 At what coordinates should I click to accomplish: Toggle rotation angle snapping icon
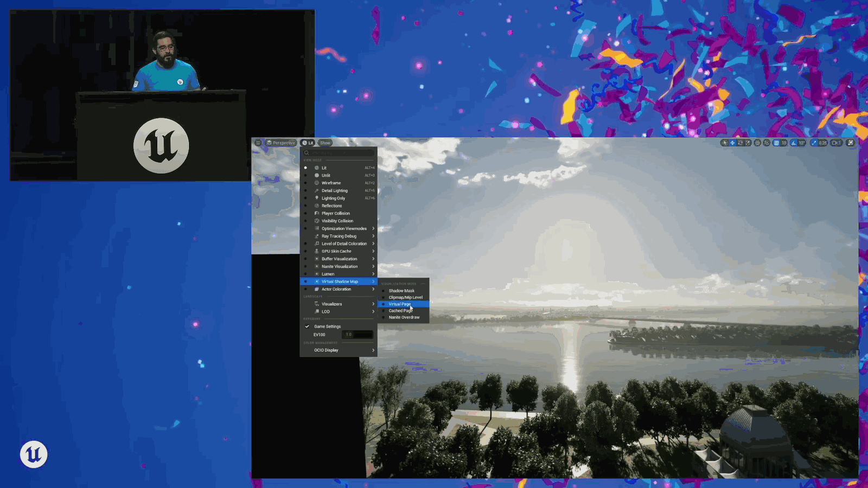pyautogui.click(x=794, y=143)
